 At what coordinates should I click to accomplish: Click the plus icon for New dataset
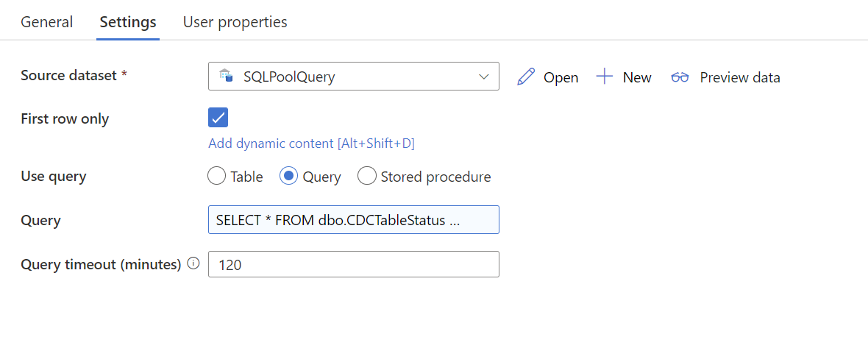coord(605,77)
